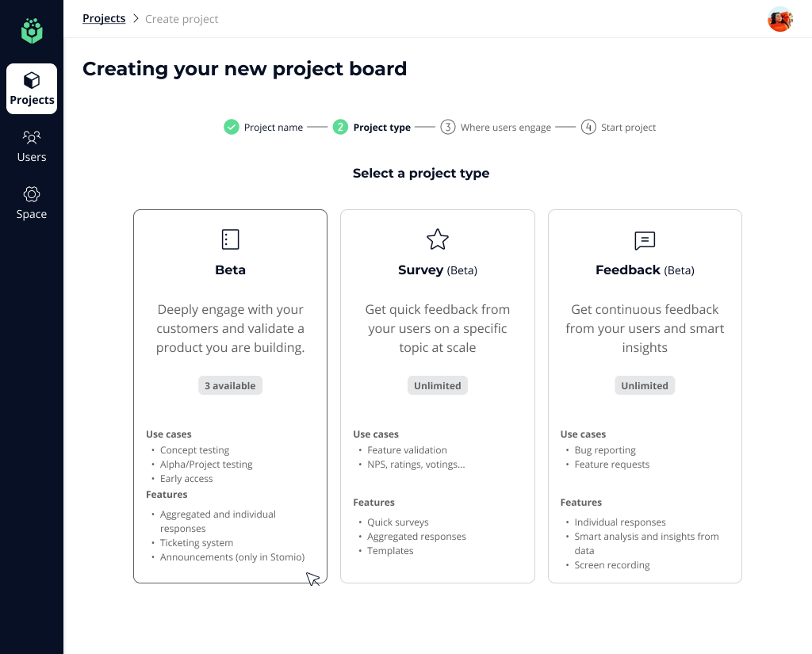Image resolution: width=812 pixels, height=654 pixels.
Task: Pick the Feedback (Beta) project type card
Action: pos(645,396)
